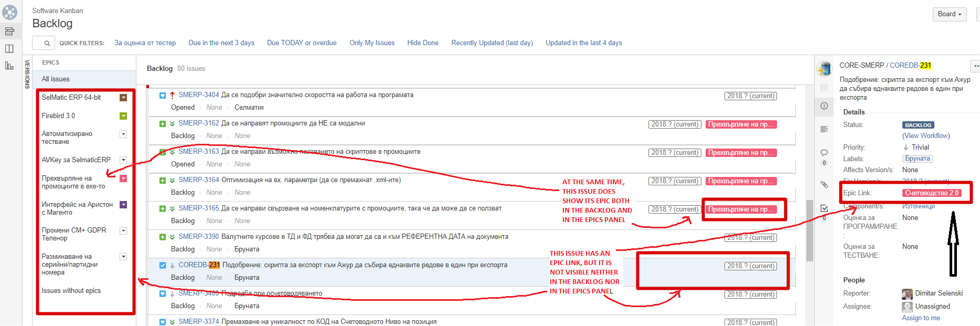Toggle the Hide Done quick filter
The height and width of the screenshot is (326, 980).
[x=423, y=43]
